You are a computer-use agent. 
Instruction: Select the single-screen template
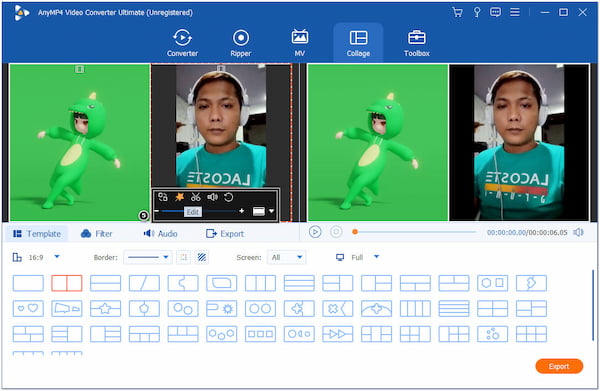tap(28, 283)
